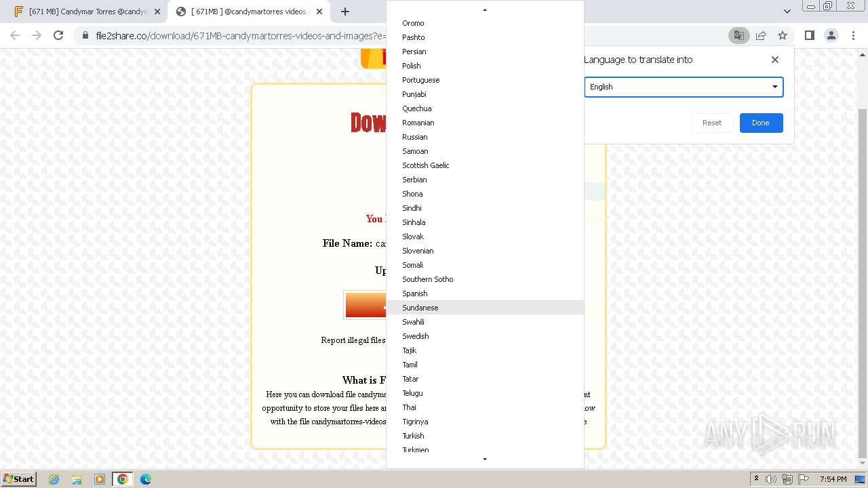Pick Portuguese in the list
This screenshot has width=868, height=488.
tap(485, 80)
